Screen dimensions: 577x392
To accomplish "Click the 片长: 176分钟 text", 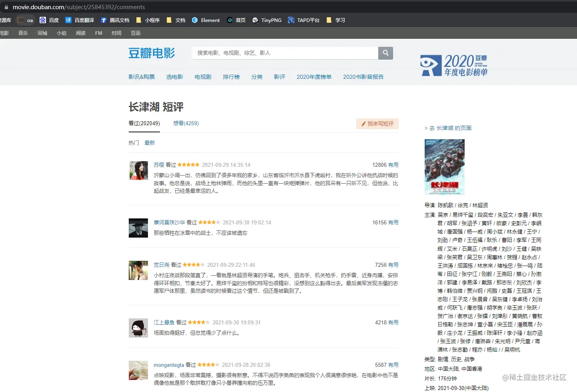I will click(441, 378).
